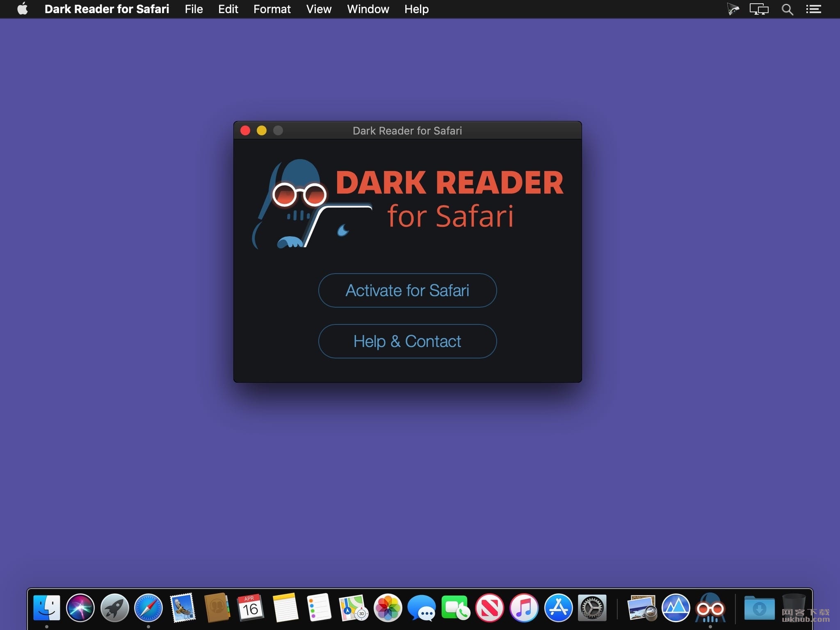Open Reminders from the Dock
The width and height of the screenshot is (840, 630).
click(x=319, y=607)
